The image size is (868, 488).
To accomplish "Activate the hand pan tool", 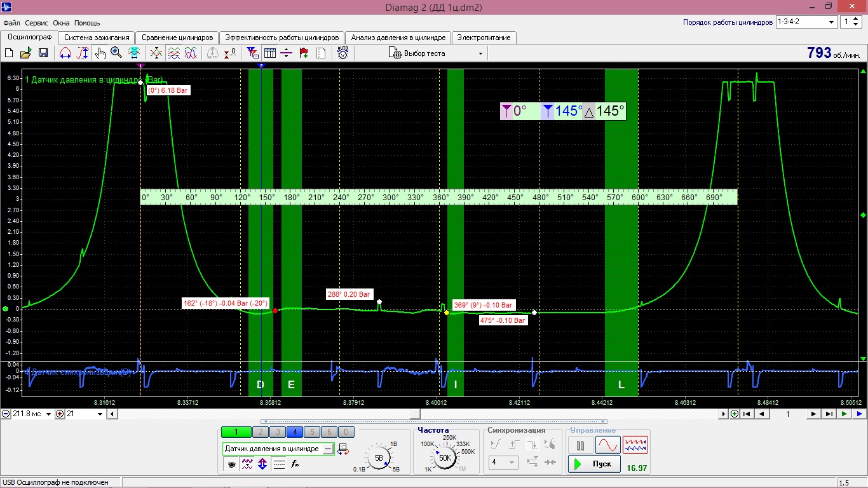I will (100, 53).
